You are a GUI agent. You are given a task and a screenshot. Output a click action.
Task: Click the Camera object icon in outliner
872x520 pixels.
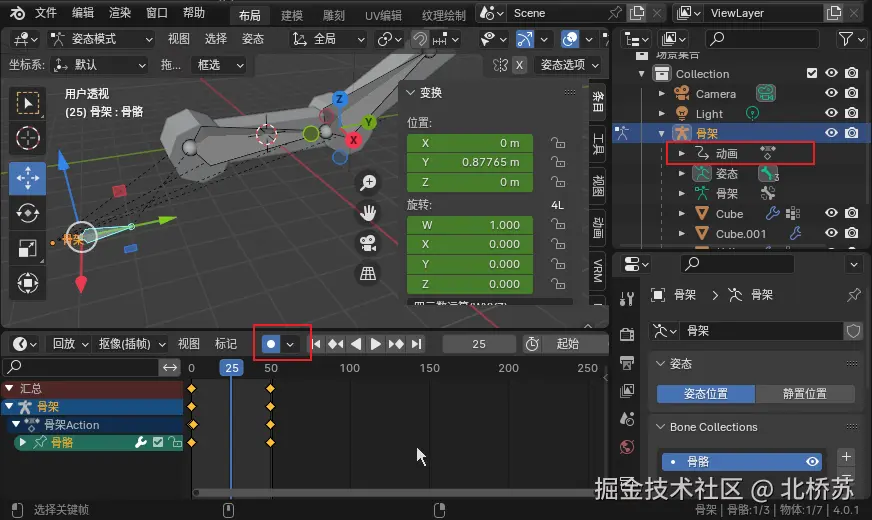(x=682, y=93)
